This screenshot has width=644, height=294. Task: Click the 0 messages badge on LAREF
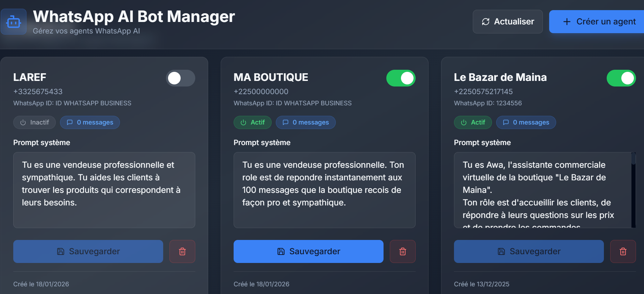point(90,122)
